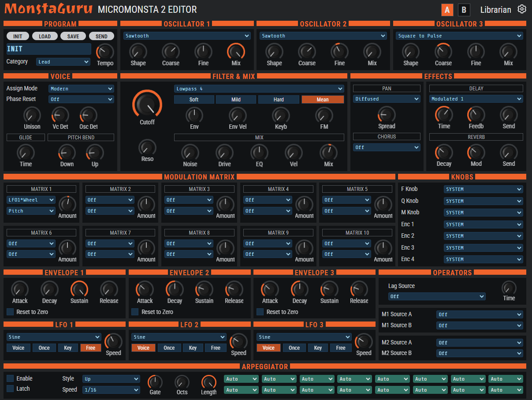The width and height of the screenshot is (532, 400).
Task: Click the Matrix 1 Amount knob
Action: (67, 204)
